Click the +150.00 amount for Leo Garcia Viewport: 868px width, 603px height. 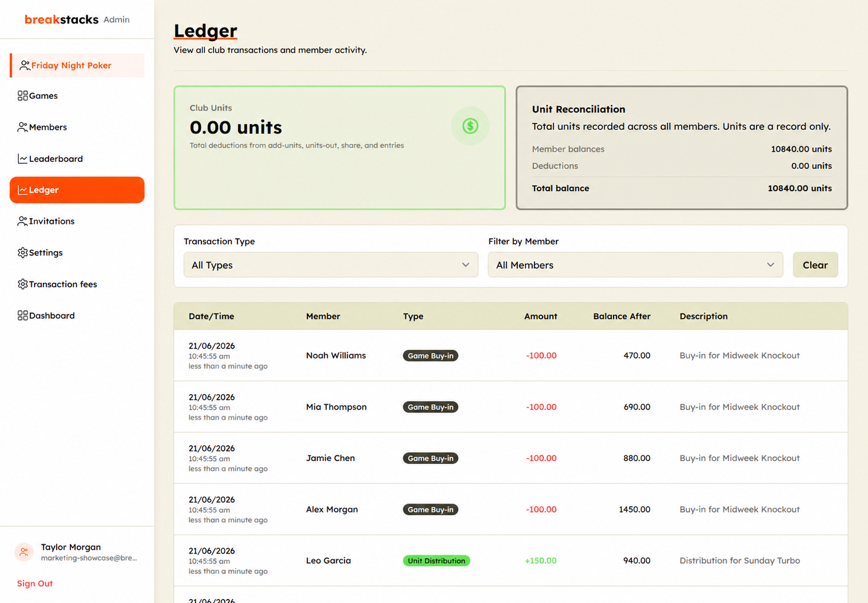coord(540,560)
